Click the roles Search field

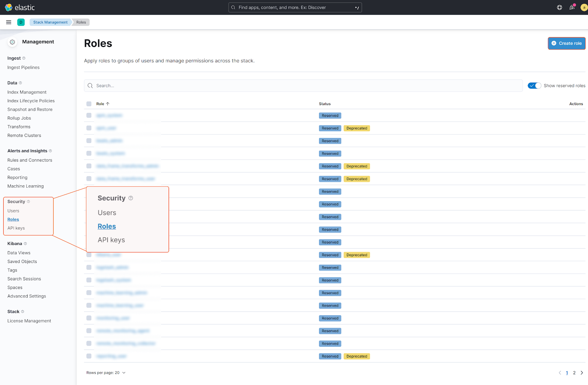pos(303,86)
